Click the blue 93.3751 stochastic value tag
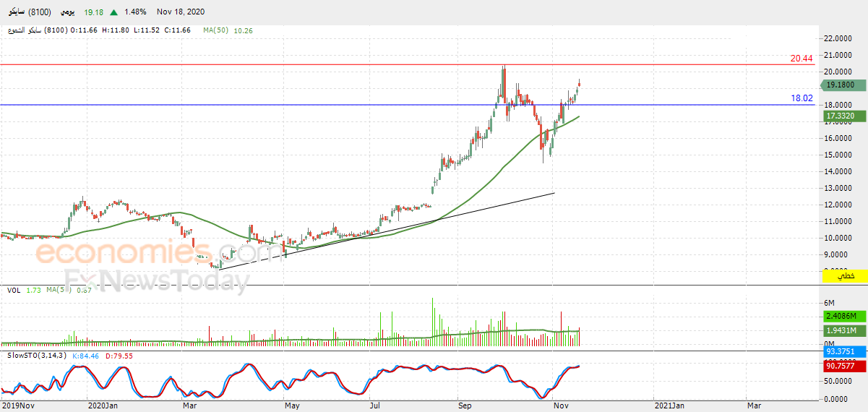This screenshot has width=868, height=412. [x=843, y=352]
